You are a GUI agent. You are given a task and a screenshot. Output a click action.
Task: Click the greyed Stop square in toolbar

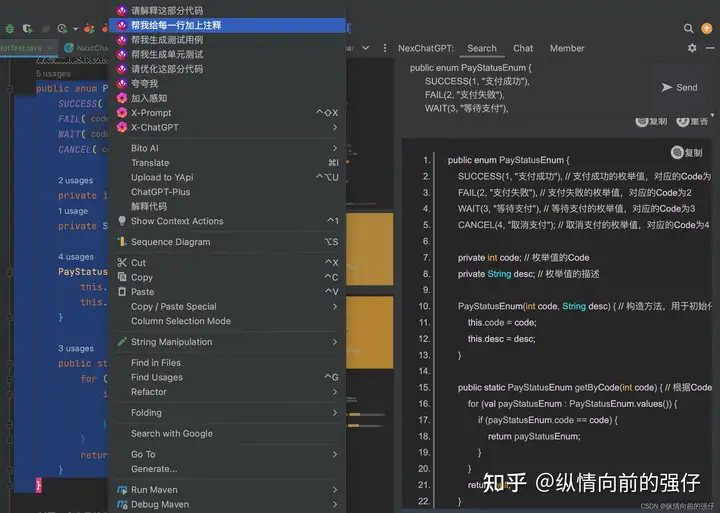[x=45, y=29]
